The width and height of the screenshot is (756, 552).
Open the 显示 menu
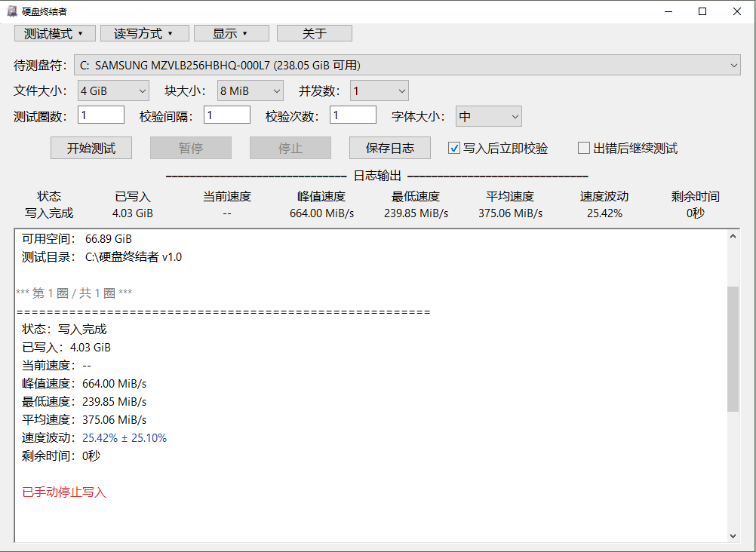232,34
